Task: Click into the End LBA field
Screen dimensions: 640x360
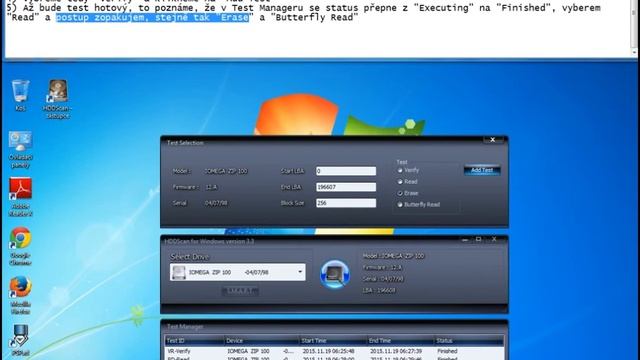Action: tap(346, 187)
